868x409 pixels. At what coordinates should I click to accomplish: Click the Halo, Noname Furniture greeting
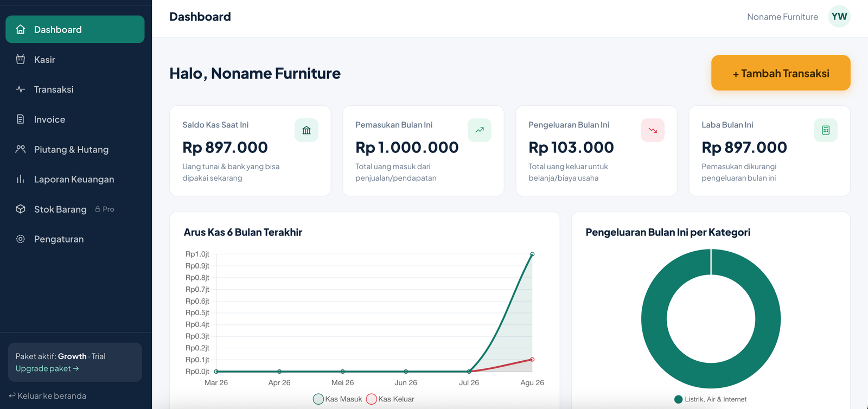(255, 73)
